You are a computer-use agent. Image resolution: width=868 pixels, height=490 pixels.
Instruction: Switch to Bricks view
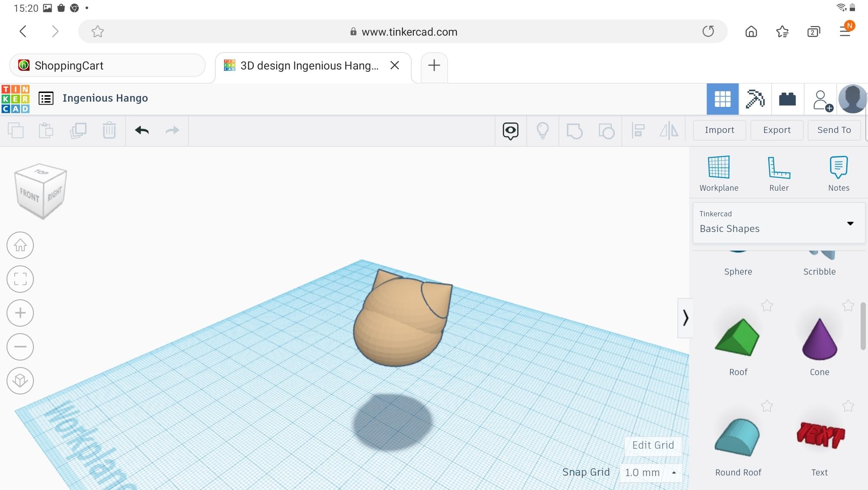pyautogui.click(x=787, y=99)
